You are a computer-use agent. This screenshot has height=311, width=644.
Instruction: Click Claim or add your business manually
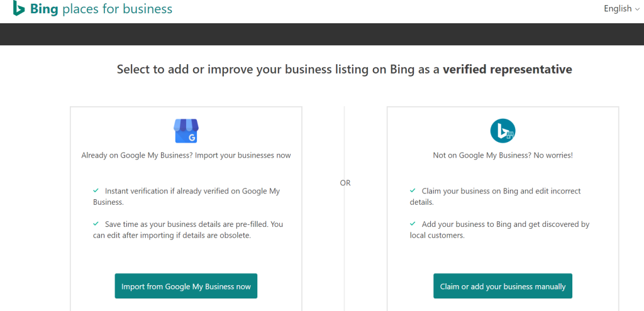(x=502, y=286)
